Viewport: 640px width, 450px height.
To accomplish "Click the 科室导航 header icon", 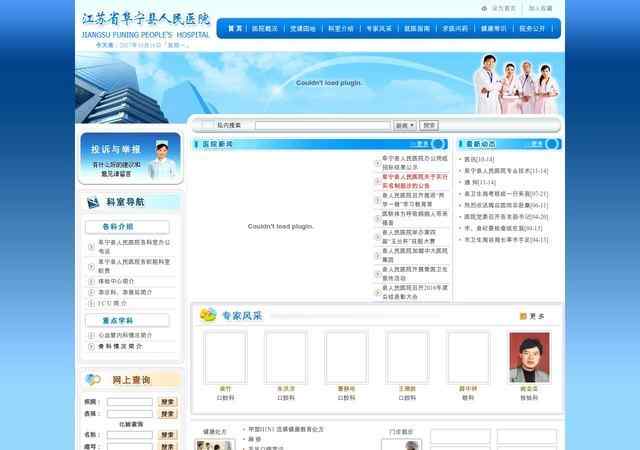I will coord(93,202).
